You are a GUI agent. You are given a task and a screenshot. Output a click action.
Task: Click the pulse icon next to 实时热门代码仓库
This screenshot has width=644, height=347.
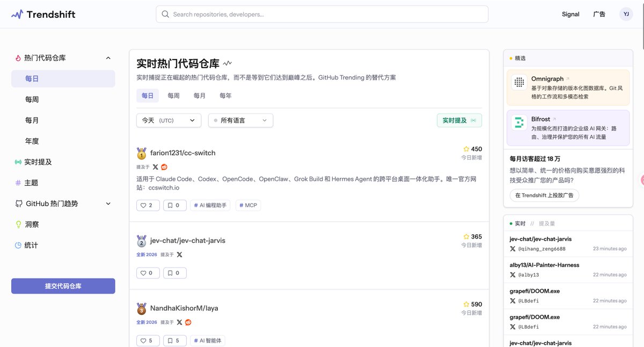click(x=228, y=63)
